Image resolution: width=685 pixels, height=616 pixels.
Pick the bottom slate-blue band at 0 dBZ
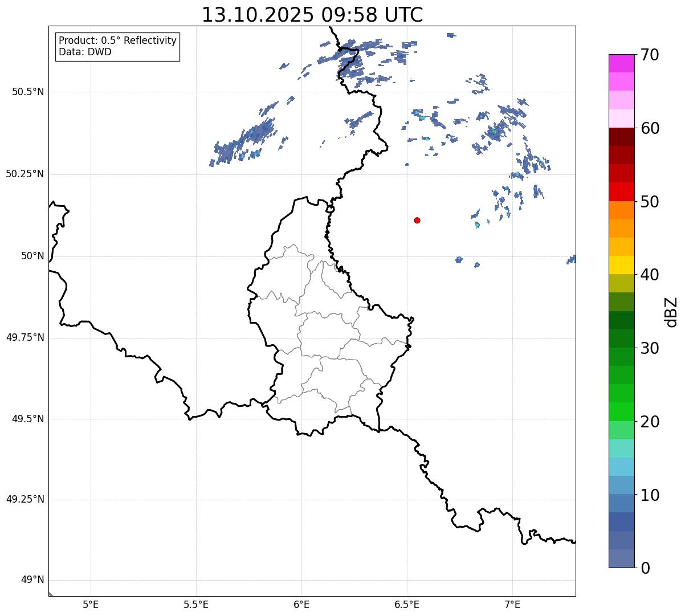622,558
